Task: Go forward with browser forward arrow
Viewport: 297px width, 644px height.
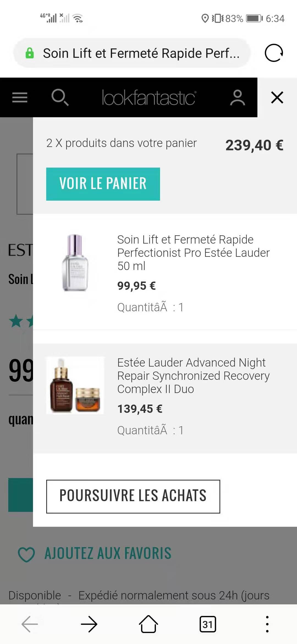Action: 89,624
